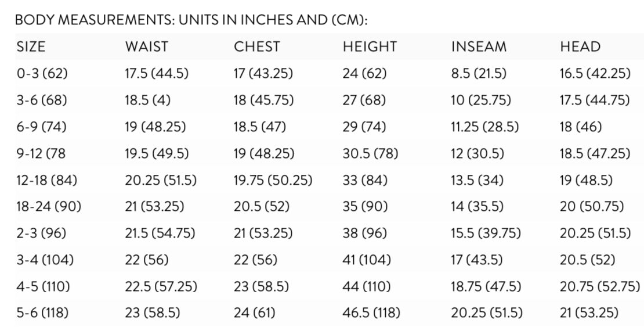Screen dimensions: 644x334
Task: Click the INSEAM column header
Action: coord(479,47)
